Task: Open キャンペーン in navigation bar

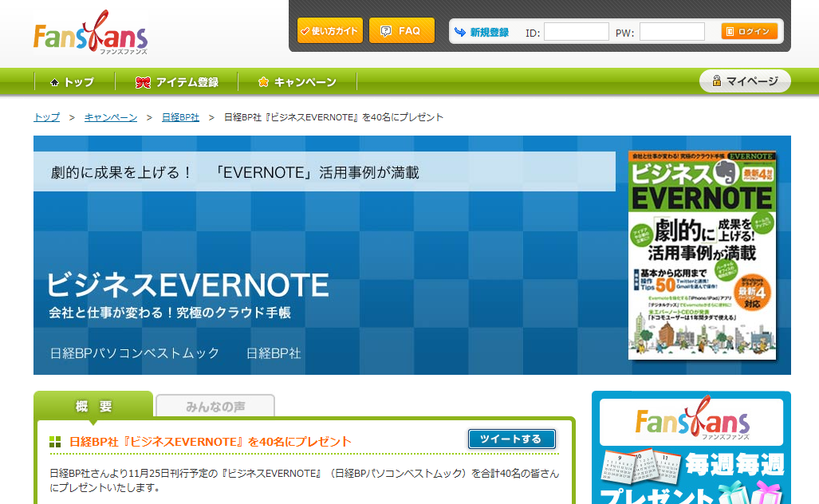Action: [297, 82]
